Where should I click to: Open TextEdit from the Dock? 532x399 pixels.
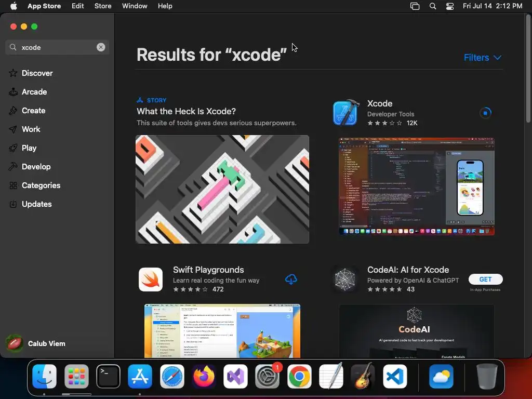pos(331,376)
